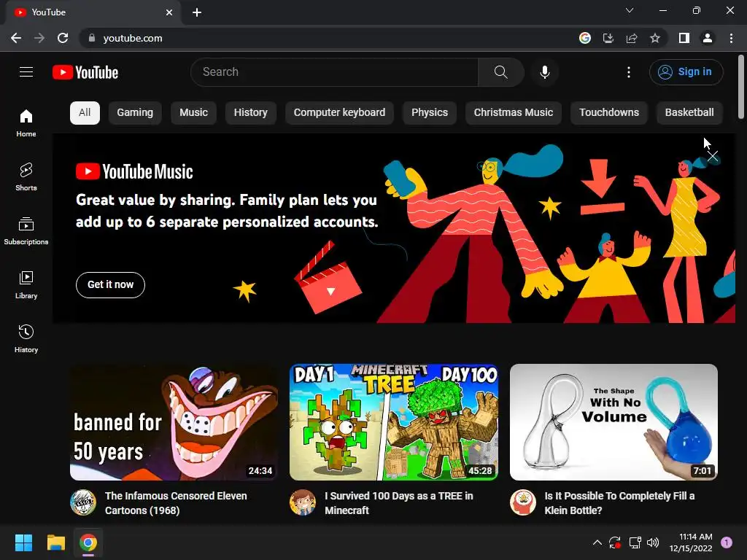This screenshot has height=560, width=747.
Task: Select the Gaming filter chip
Action: click(135, 113)
